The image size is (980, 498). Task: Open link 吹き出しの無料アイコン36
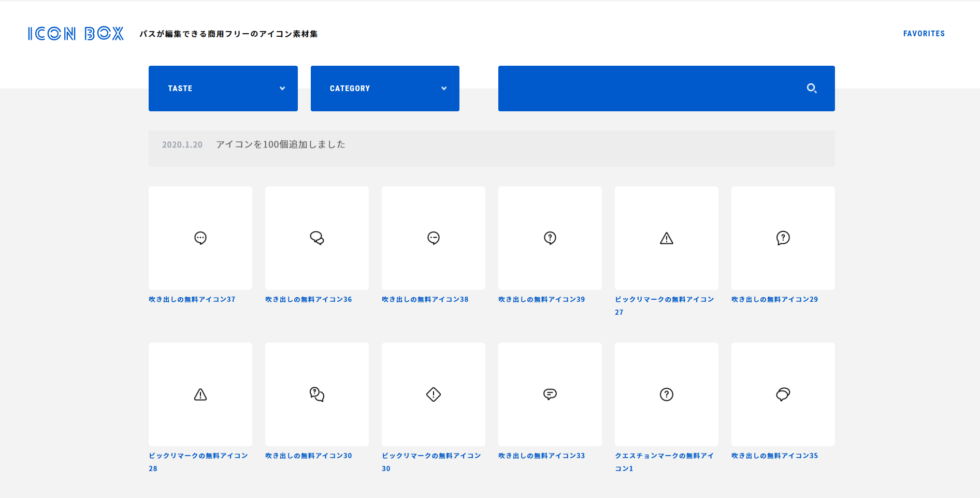point(309,299)
